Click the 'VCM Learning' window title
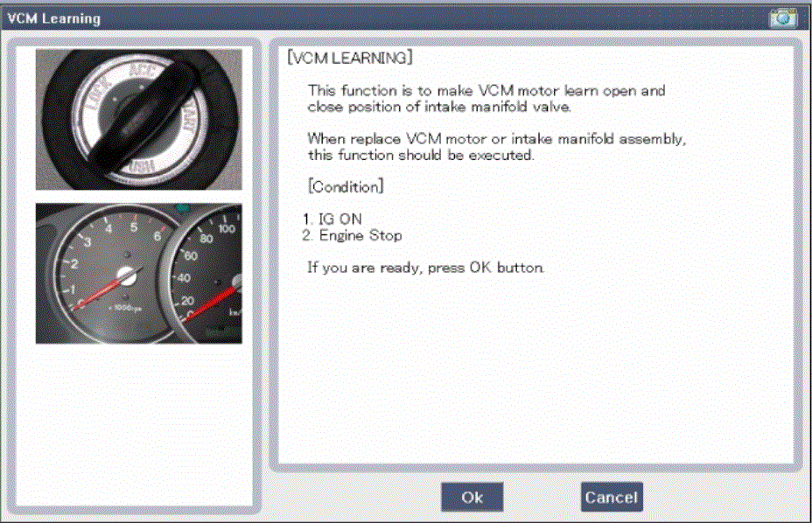This screenshot has width=812, height=523. [54, 18]
